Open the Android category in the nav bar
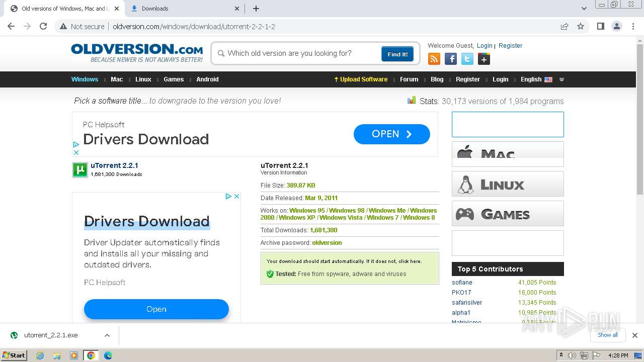This screenshot has height=362, width=644. [x=207, y=79]
